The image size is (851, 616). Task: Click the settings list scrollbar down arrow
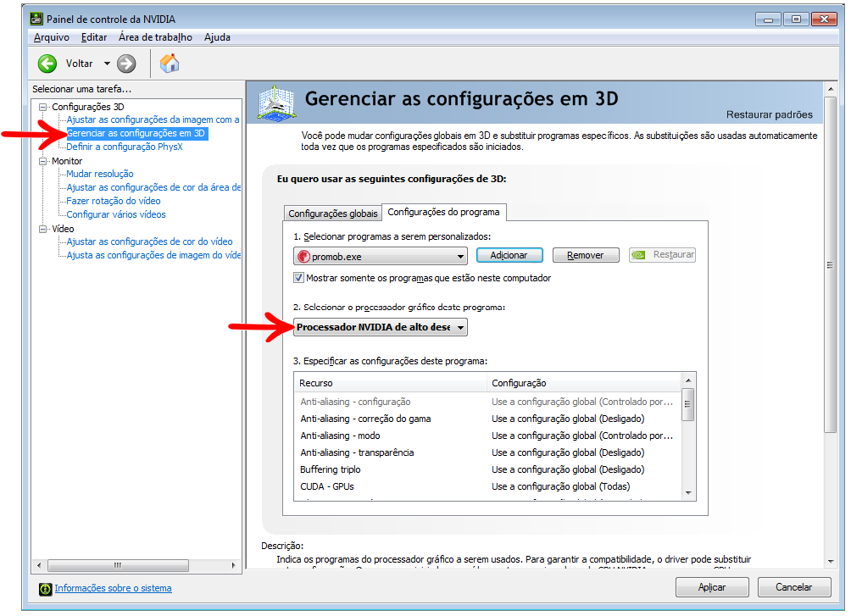[688, 493]
